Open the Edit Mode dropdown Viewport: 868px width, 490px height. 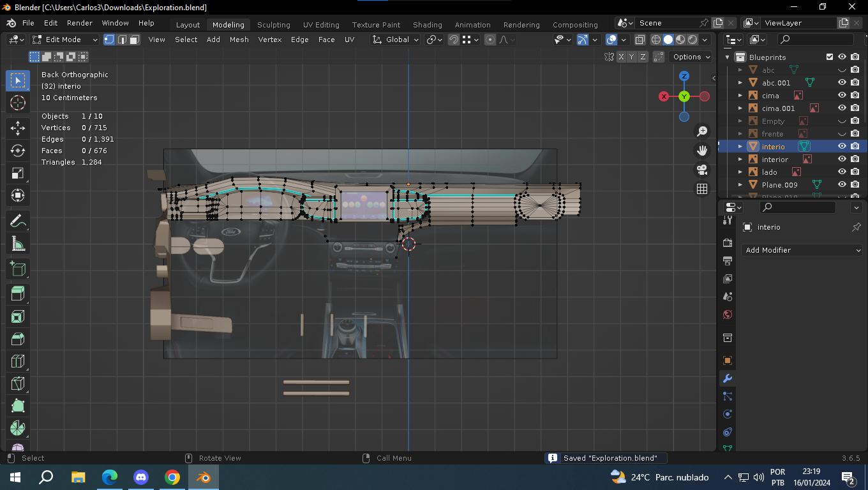click(x=65, y=40)
